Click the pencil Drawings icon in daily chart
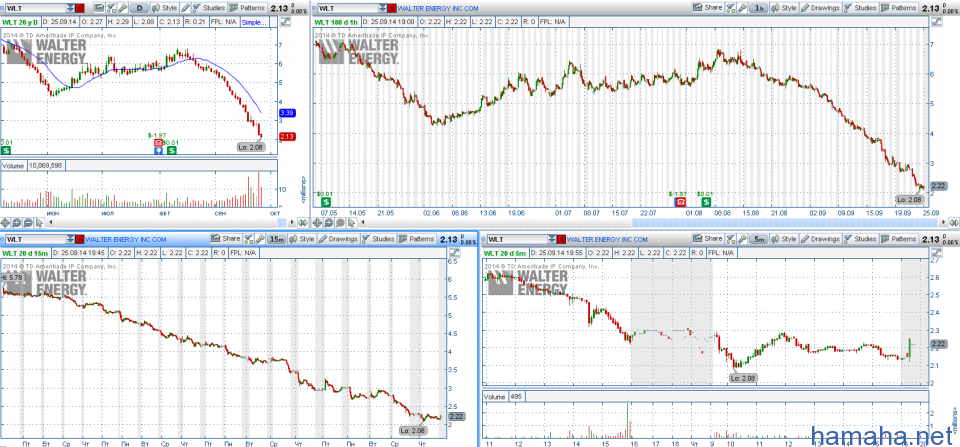Image resolution: width=960 pixels, height=447 pixels. (x=185, y=8)
